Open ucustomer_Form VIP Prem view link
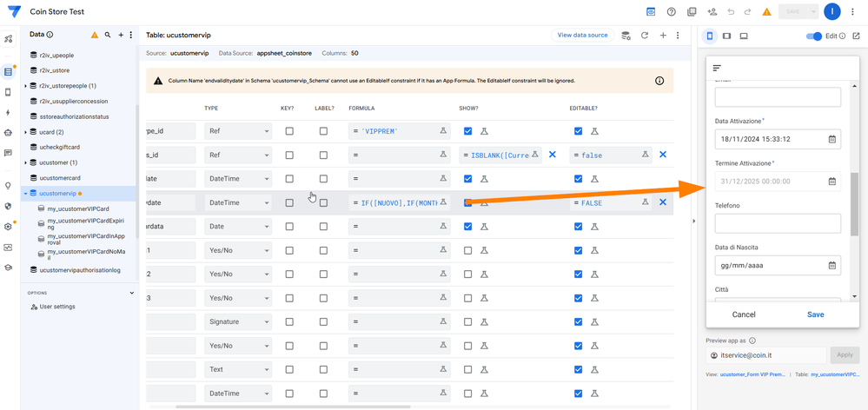The image size is (868, 410). coord(752,374)
